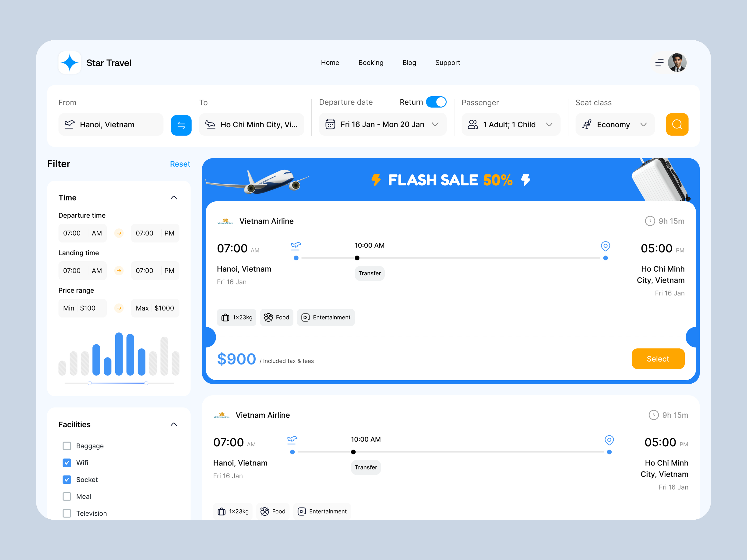The width and height of the screenshot is (747, 560).
Task: Click the takeoff plane icon in From field
Action: pyautogui.click(x=70, y=124)
